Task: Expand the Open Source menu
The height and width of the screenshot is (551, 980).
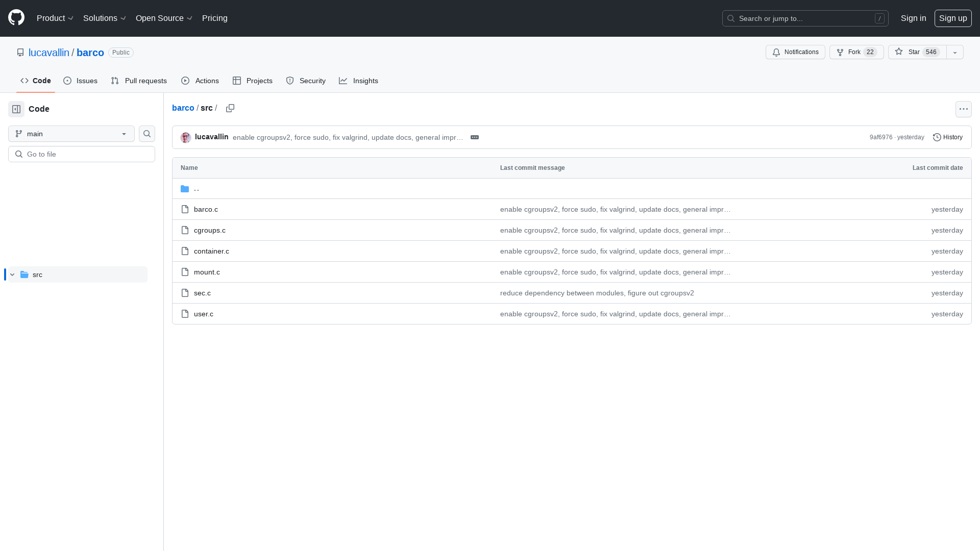Action: click(164, 18)
